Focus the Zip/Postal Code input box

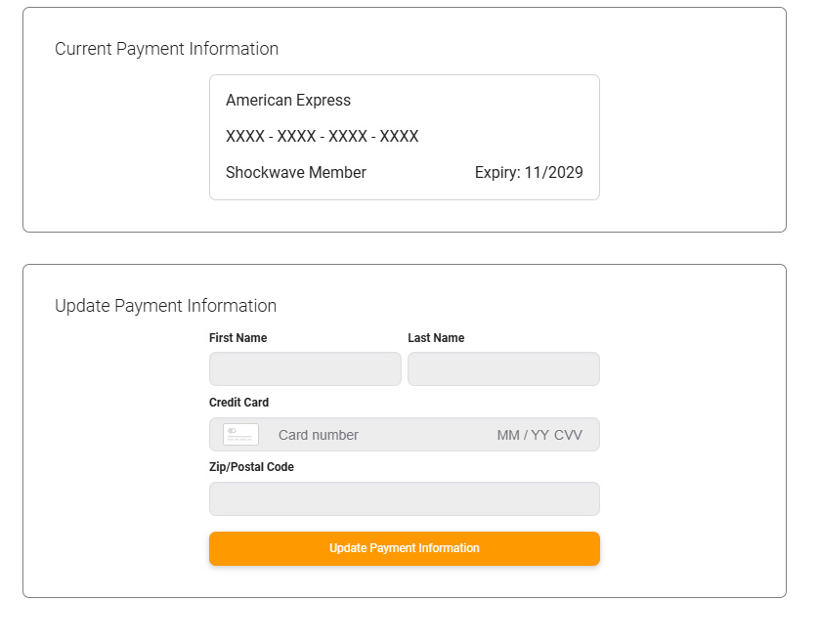click(x=405, y=498)
